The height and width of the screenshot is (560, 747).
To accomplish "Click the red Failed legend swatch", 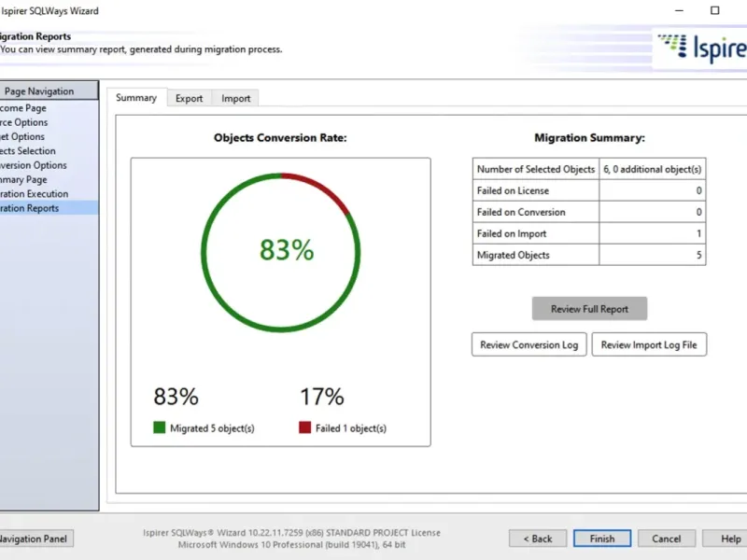I will pos(305,427).
